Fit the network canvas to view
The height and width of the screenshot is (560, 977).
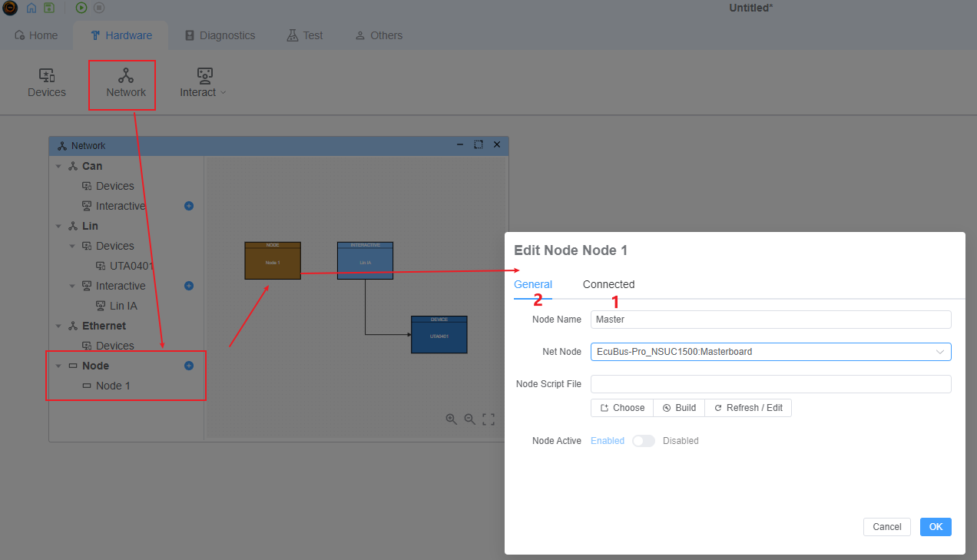point(488,419)
